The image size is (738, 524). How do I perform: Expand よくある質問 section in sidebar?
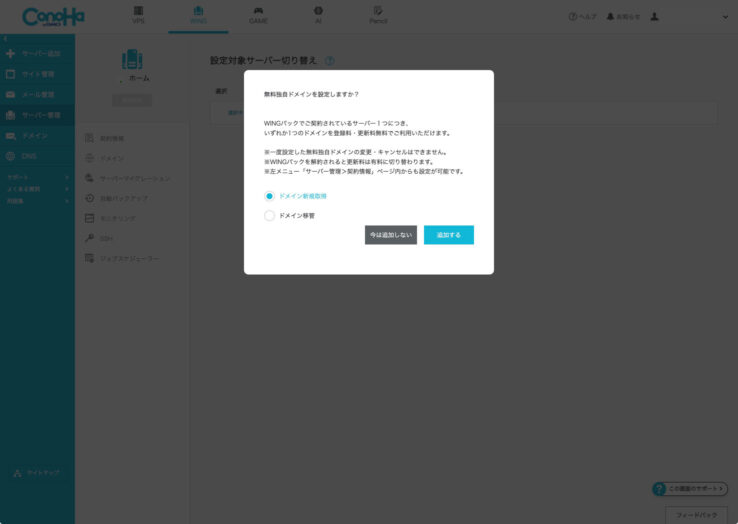38,189
